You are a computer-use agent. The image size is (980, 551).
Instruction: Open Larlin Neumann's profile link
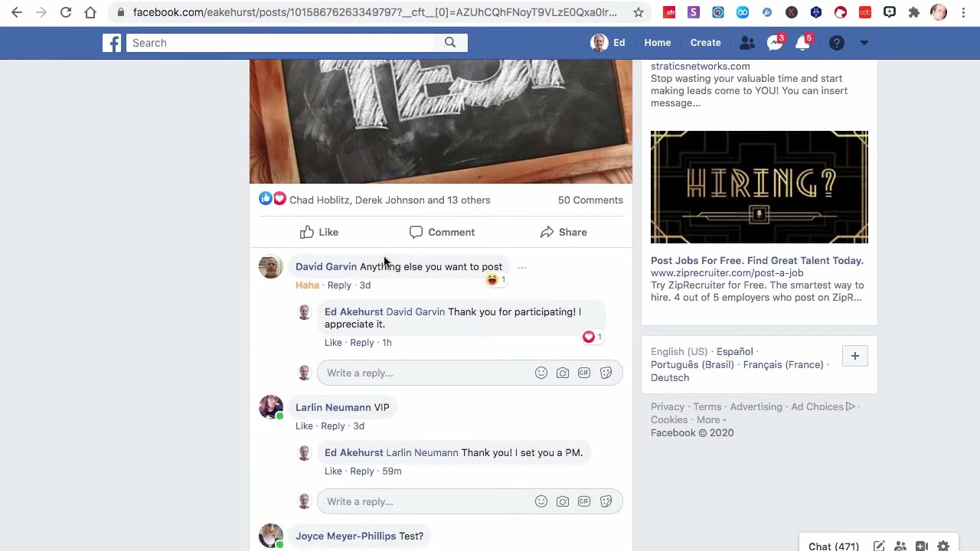(333, 407)
